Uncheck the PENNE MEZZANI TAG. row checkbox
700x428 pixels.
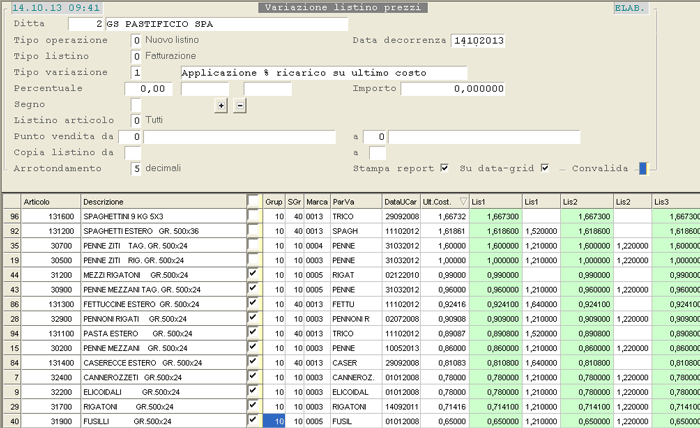click(253, 289)
